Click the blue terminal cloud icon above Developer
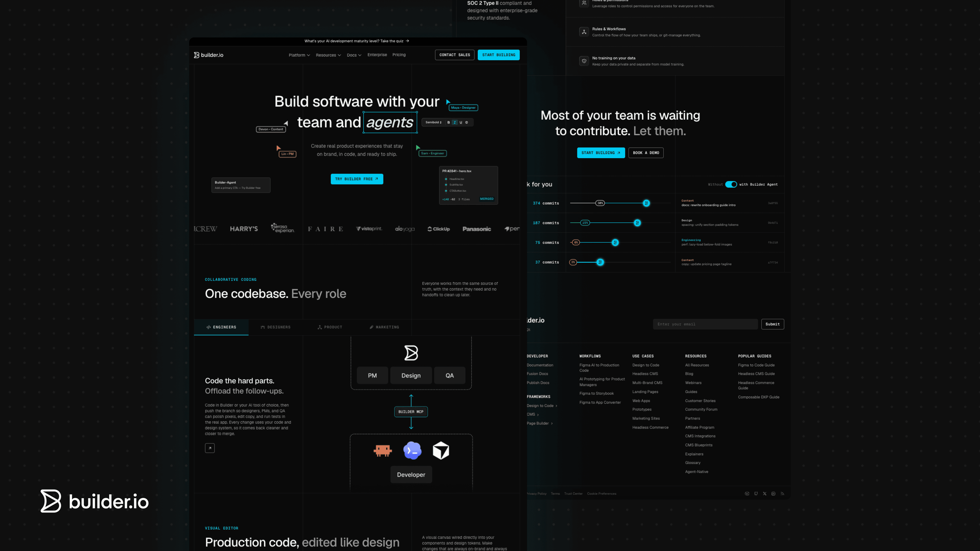The image size is (980, 551). pyautogui.click(x=412, y=450)
